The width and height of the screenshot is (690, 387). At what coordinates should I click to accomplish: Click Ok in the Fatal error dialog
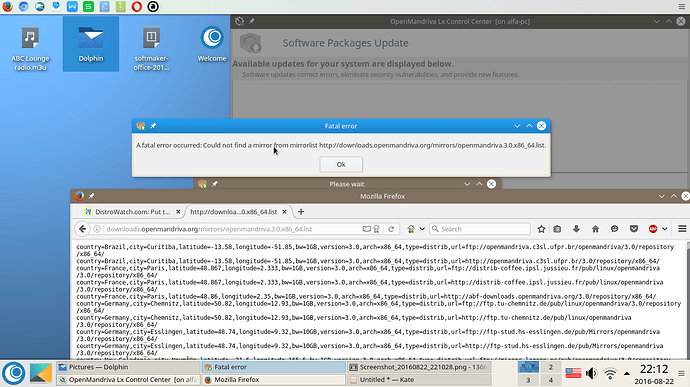[x=341, y=164]
